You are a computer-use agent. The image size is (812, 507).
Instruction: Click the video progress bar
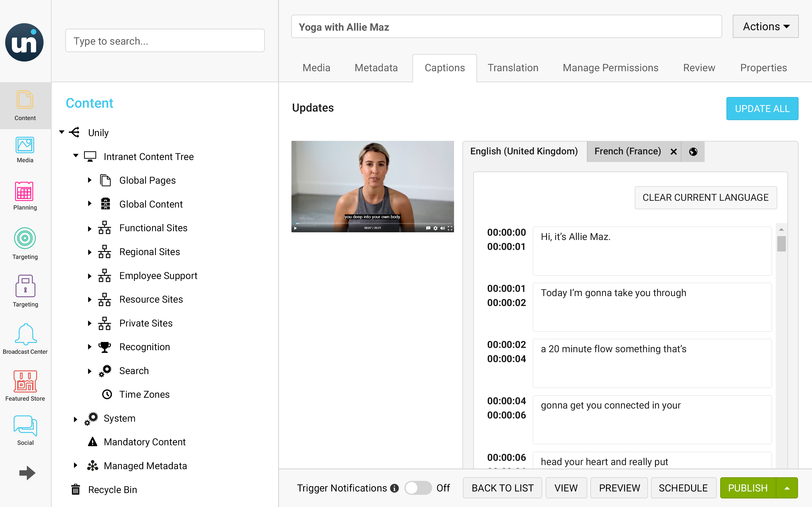(x=372, y=223)
